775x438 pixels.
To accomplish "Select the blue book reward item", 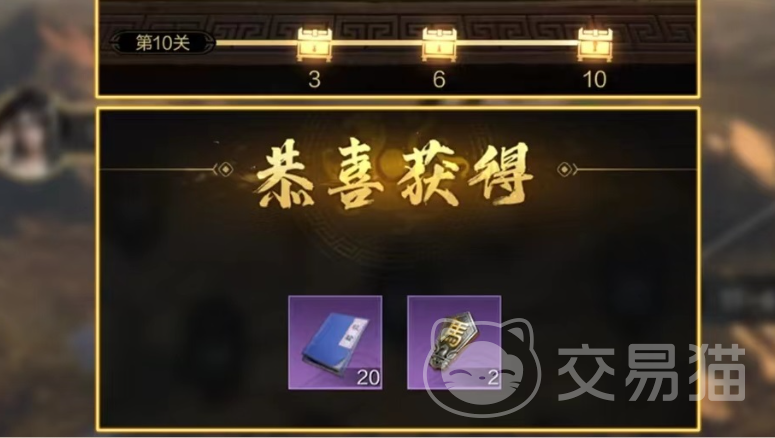I will [335, 343].
